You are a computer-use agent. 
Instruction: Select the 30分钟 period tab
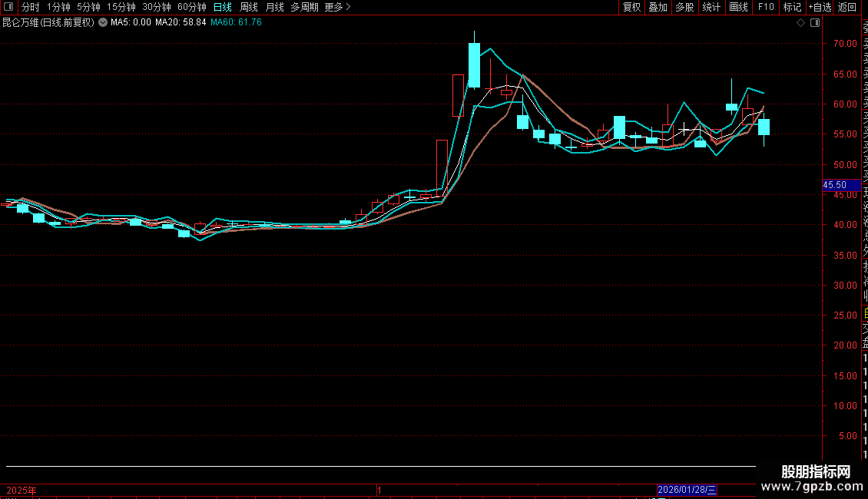pos(157,7)
